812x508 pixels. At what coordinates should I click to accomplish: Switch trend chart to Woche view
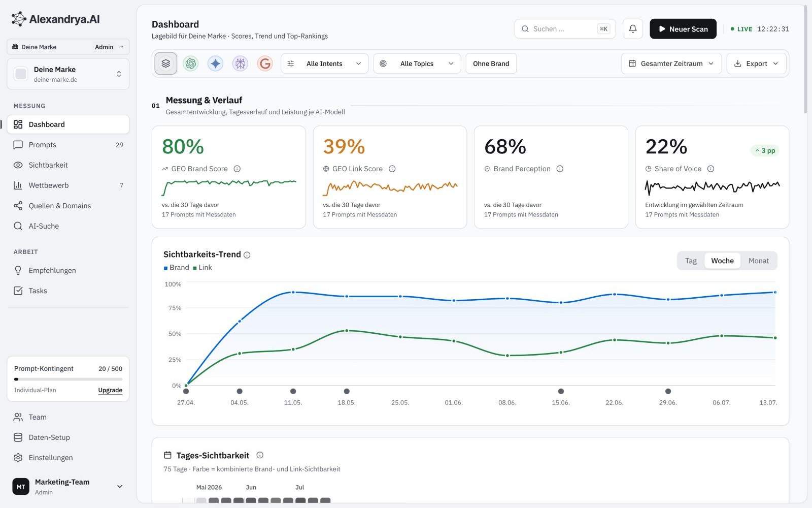[x=722, y=261]
